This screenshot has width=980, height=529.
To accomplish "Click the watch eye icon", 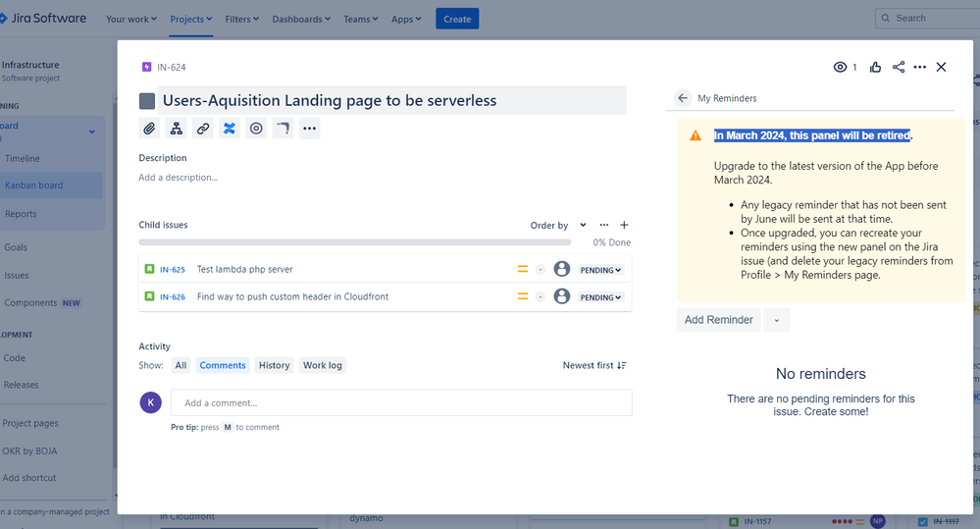I will point(840,67).
